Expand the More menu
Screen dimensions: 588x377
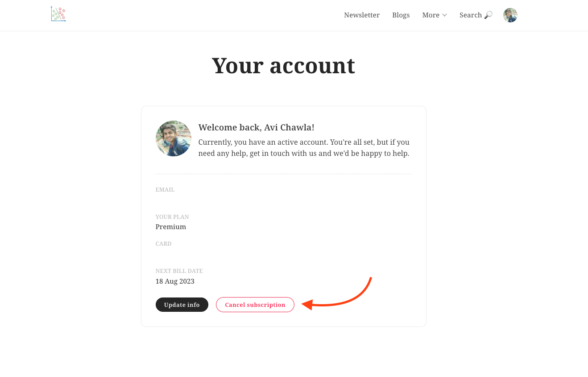tap(435, 15)
